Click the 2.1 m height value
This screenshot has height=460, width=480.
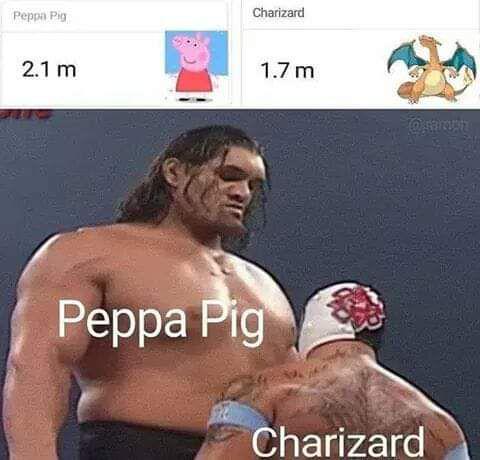49,70
